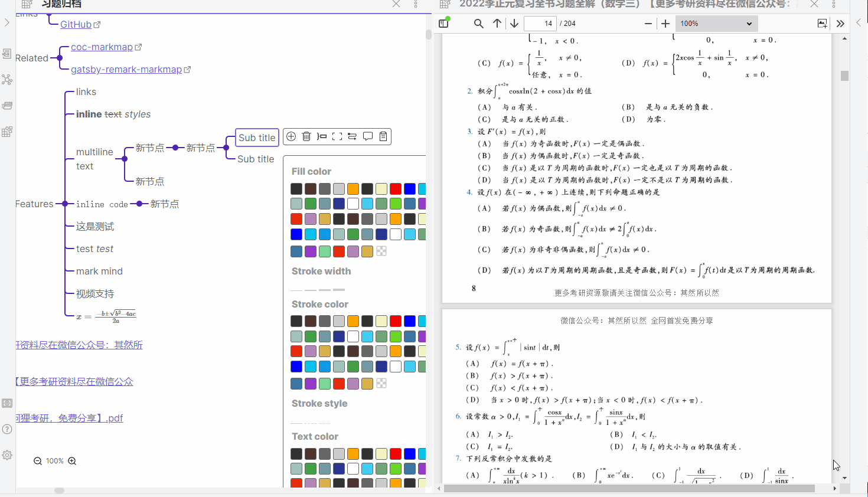Select the highlighted Sub title node
This screenshot has width=868, height=497.
[257, 138]
